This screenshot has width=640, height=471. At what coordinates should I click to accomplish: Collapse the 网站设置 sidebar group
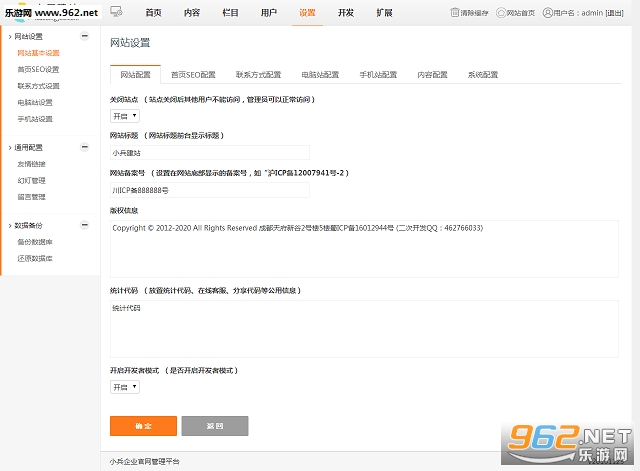[84, 36]
